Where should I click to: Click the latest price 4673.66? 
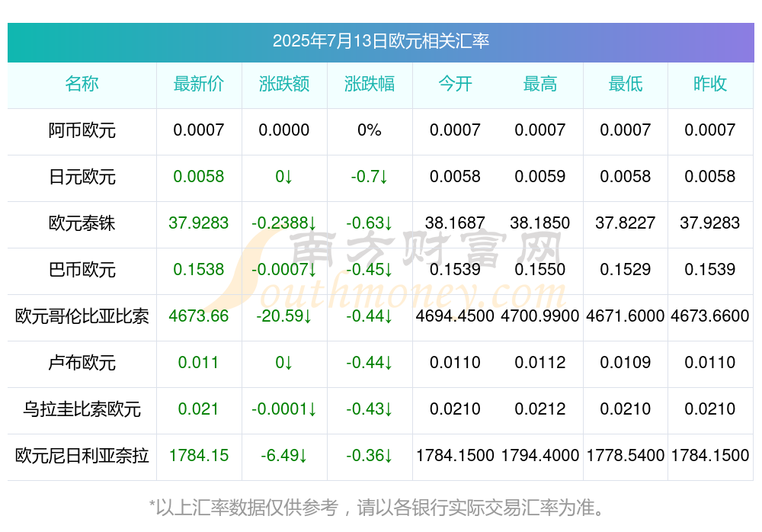pos(199,316)
